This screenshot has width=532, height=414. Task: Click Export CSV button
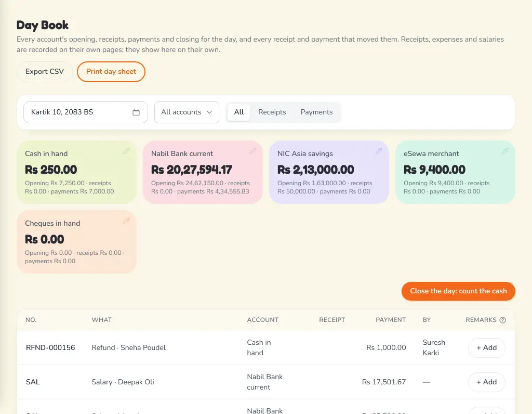(45, 72)
